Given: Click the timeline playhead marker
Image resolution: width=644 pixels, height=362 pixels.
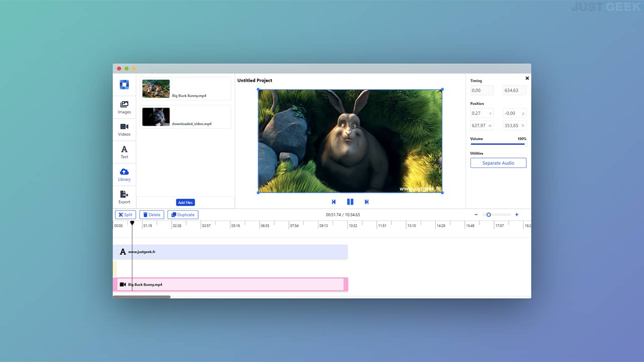Looking at the screenshot, I should pos(132,223).
